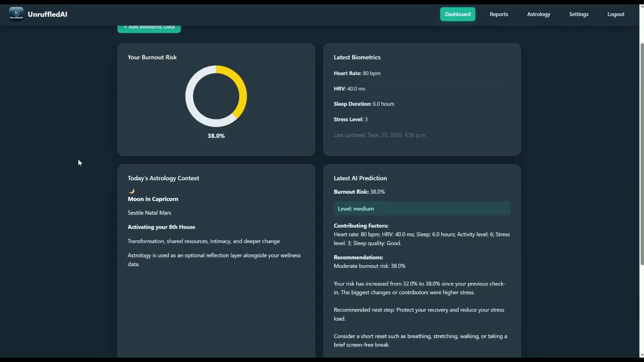The height and width of the screenshot is (362, 644).
Task: Open the Dashboard tab
Action: point(457,14)
